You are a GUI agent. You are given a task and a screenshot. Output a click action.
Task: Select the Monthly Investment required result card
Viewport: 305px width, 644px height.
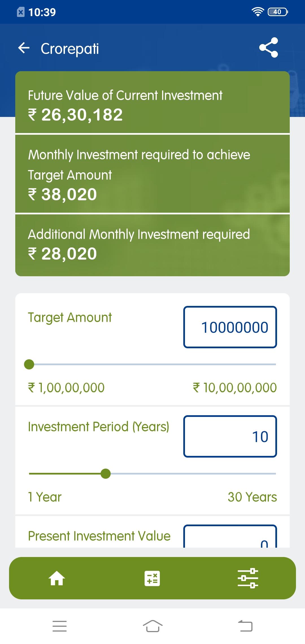(x=152, y=174)
